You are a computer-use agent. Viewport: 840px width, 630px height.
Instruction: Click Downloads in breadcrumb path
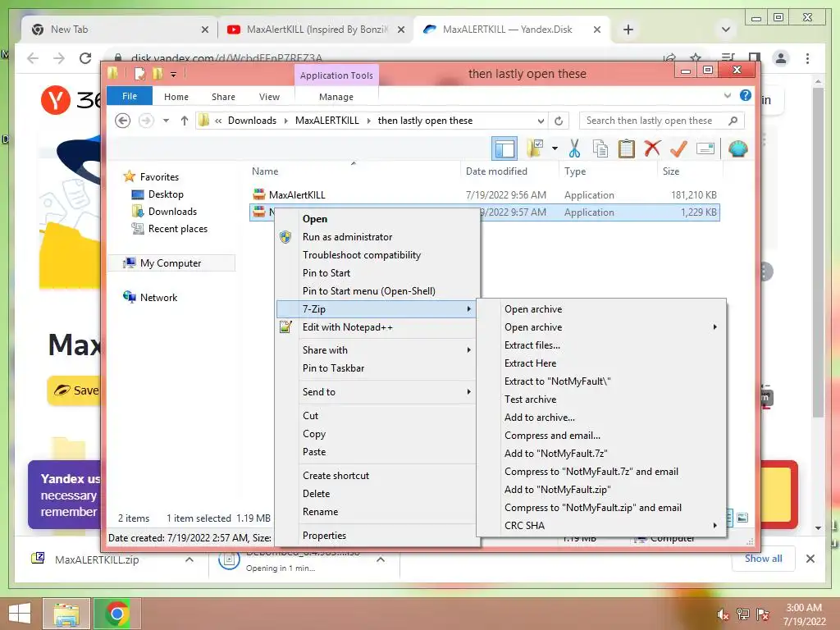pyautogui.click(x=252, y=121)
